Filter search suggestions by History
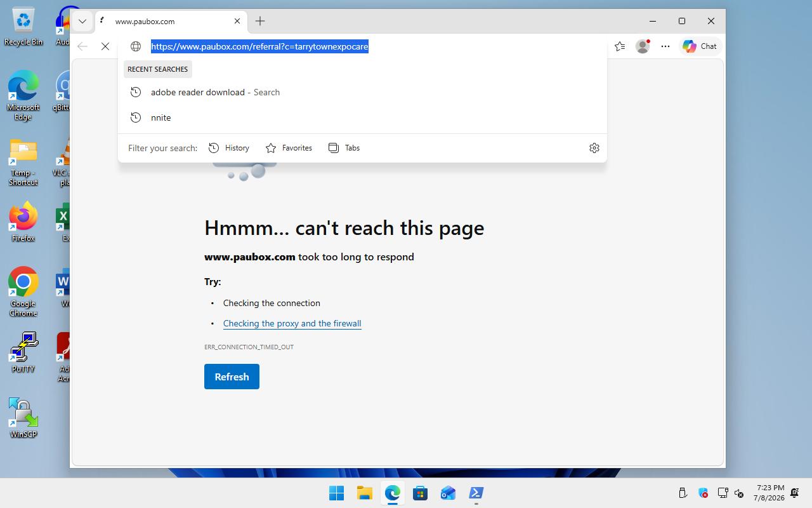Screen dimensions: 812x508 tap(229, 148)
